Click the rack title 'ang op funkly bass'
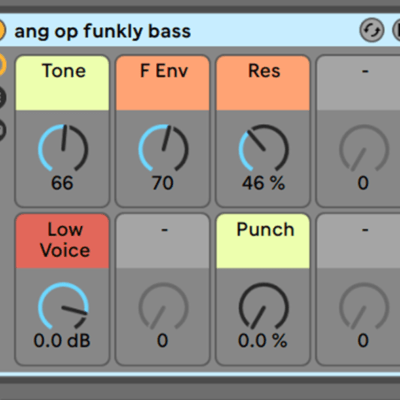 [103, 32]
